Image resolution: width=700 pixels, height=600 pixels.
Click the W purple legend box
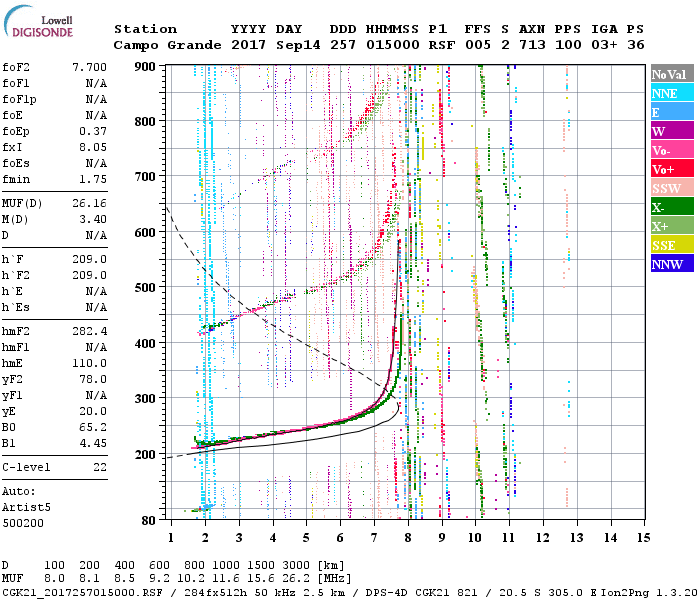point(671,131)
